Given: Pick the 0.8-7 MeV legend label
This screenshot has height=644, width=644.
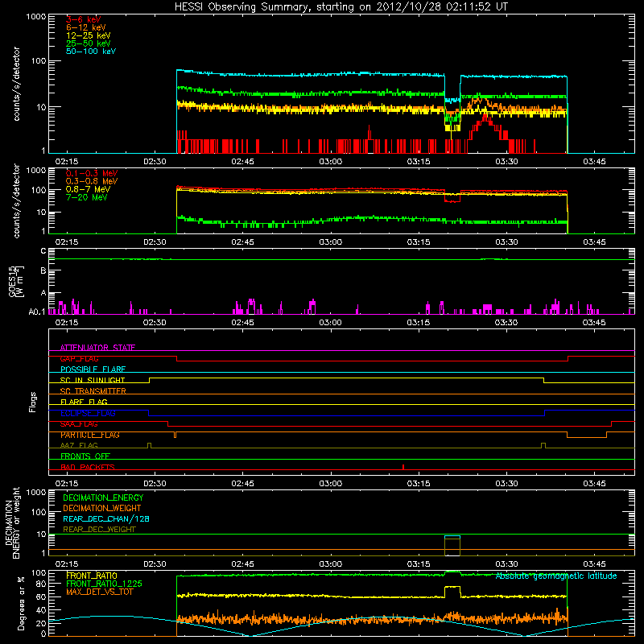Looking at the screenshot, I should (x=89, y=189).
